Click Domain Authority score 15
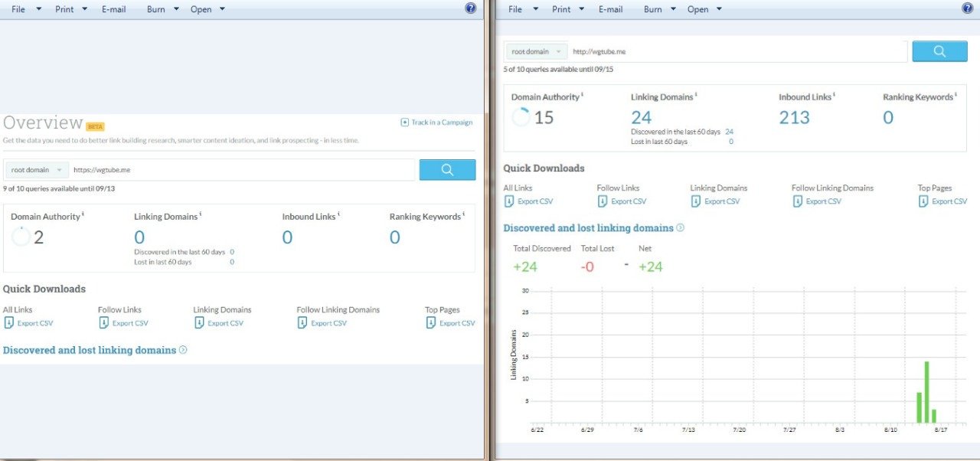 544,117
